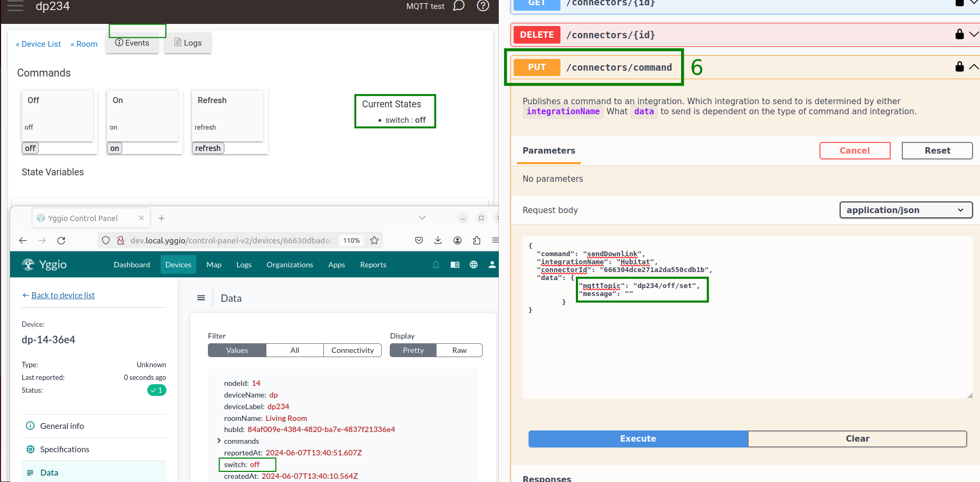This screenshot has width=980, height=482.
Task: Click the insecure connection lock icon
Action: point(121,240)
